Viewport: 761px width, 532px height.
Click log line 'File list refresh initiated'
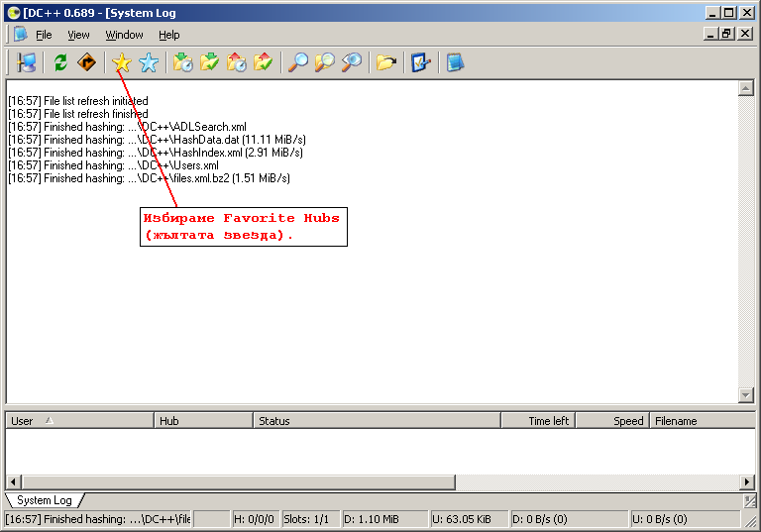(x=78, y=101)
